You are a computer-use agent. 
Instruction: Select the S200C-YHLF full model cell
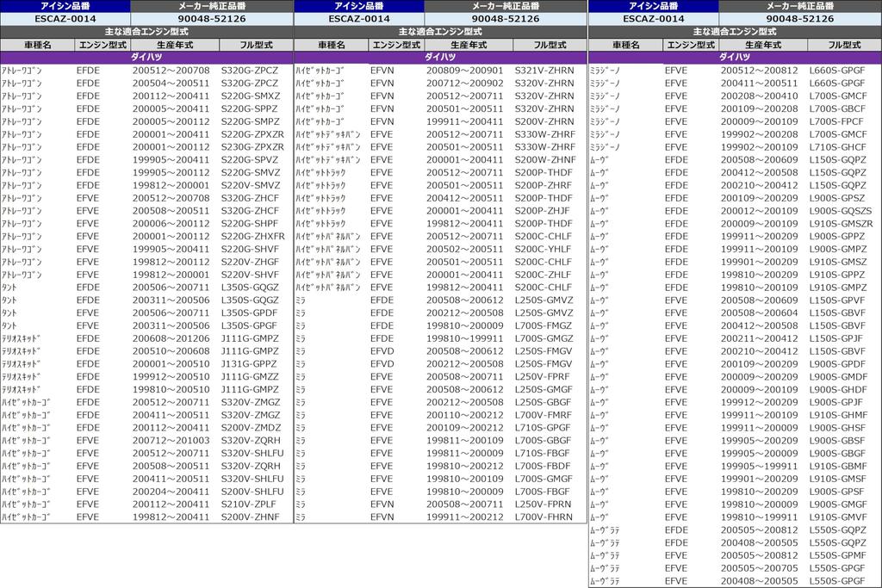point(543,249)
